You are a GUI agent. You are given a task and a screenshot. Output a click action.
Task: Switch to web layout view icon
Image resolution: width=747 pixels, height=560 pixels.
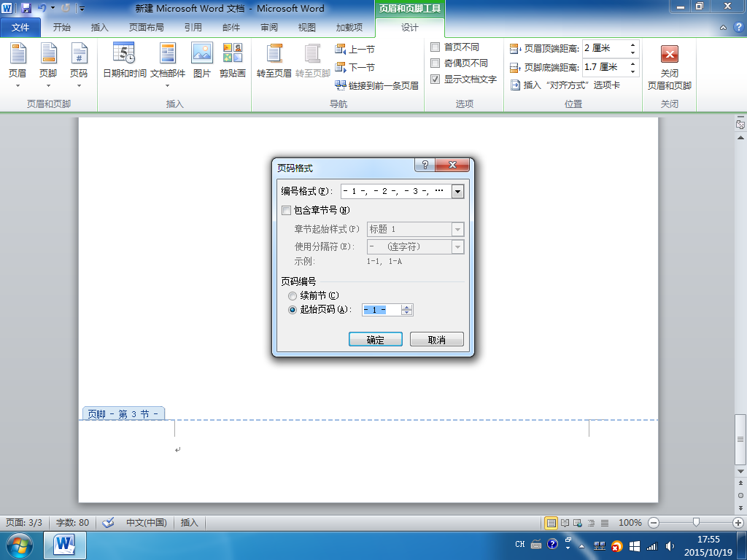(578, 523)
